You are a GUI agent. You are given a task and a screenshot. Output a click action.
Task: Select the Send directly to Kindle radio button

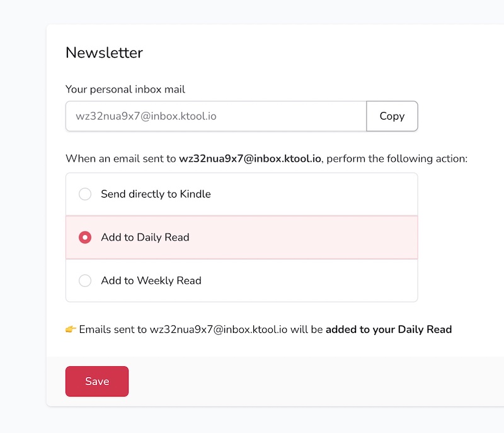[85, 194]
